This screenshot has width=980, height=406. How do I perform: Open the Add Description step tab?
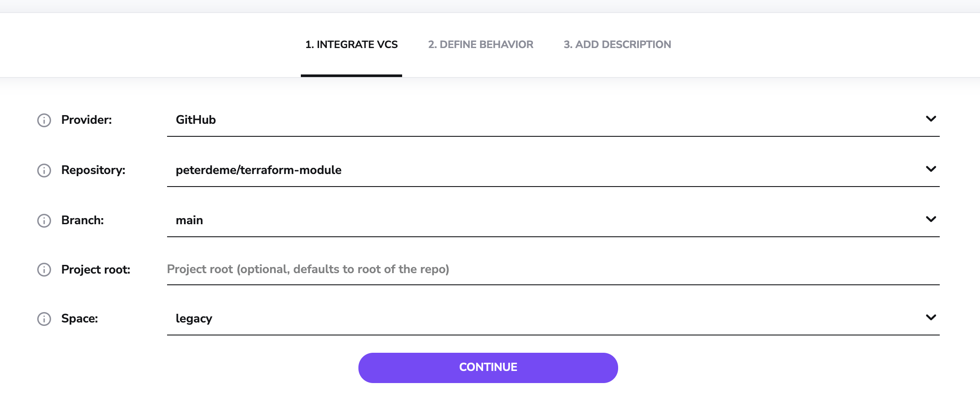coord(617,45)
